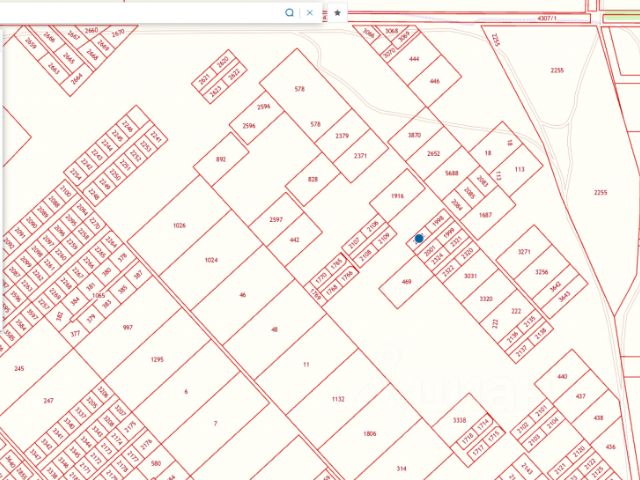This screenshot has width=640, height=480.
Task: Open favorites with the star icon
Action: pos(338,13)
